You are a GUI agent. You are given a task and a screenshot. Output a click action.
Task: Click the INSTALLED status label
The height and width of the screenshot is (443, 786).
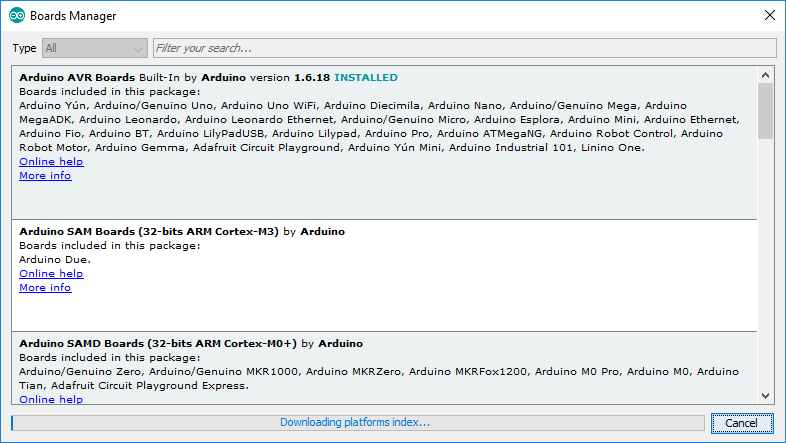pyautogui.click(x=366, y=78)
